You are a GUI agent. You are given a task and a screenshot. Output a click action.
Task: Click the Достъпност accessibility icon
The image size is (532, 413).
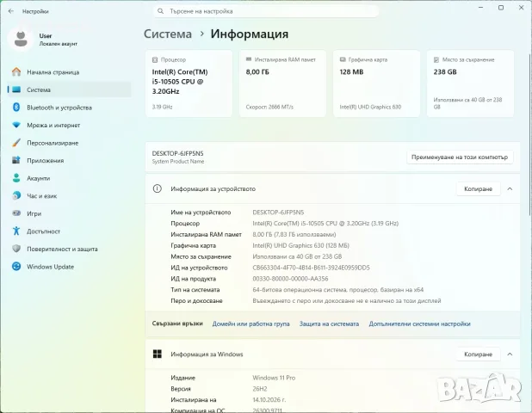point(16,231)
